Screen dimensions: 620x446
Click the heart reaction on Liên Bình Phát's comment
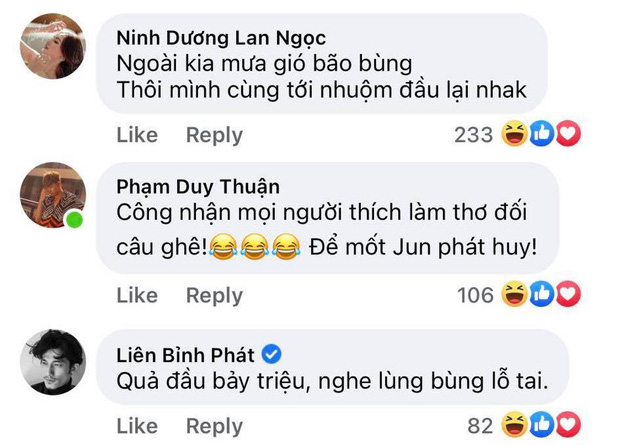(567, 426)
